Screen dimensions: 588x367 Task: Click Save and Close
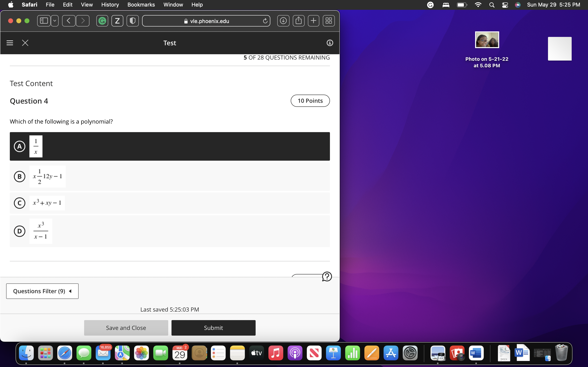pyautogui.click(x=126, y=327)
